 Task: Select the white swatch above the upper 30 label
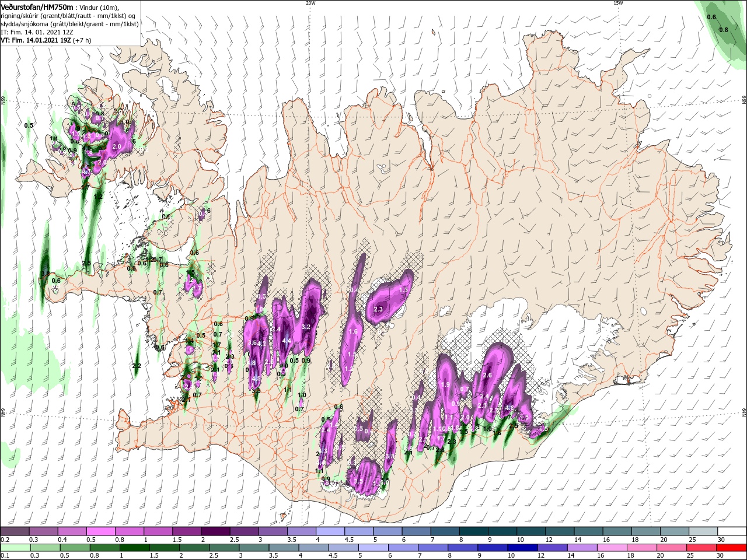pos(732,531)
